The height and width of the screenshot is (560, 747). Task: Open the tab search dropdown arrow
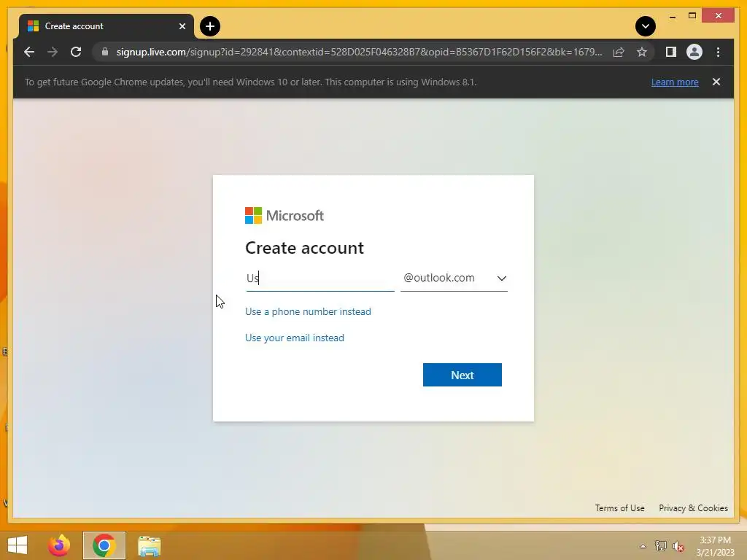tap(645, 26)
